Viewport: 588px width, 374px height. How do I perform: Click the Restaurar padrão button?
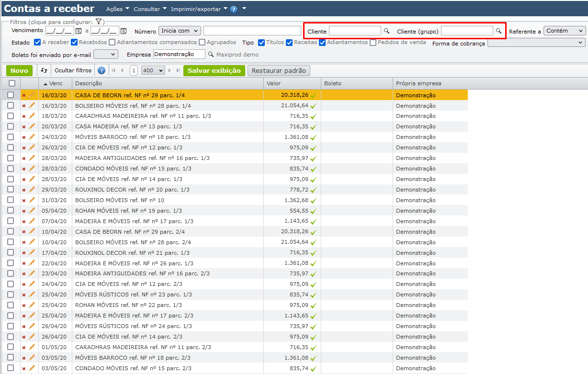click(x=279, y=70)
